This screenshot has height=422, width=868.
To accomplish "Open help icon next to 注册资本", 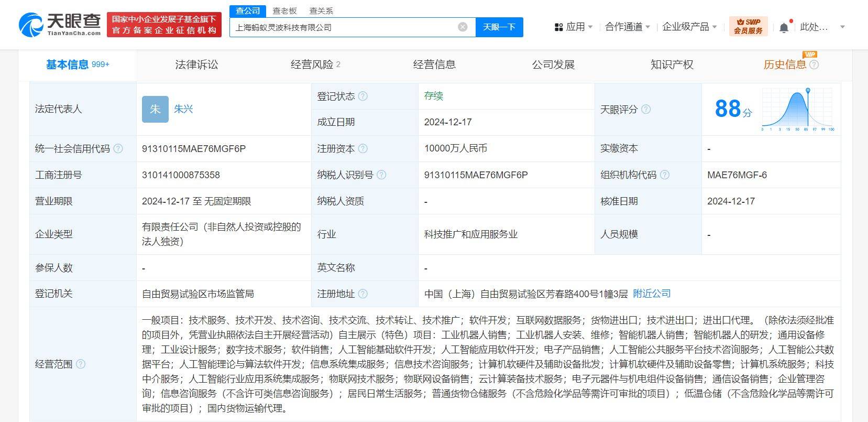I will [x=362, y=149].
